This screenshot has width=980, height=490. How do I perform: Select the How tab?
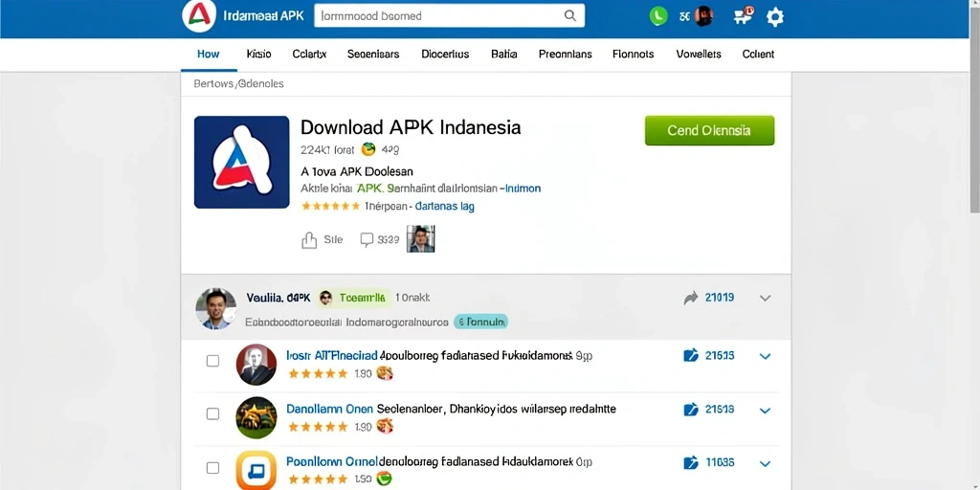pyautogui.click(x=208, y=55)
